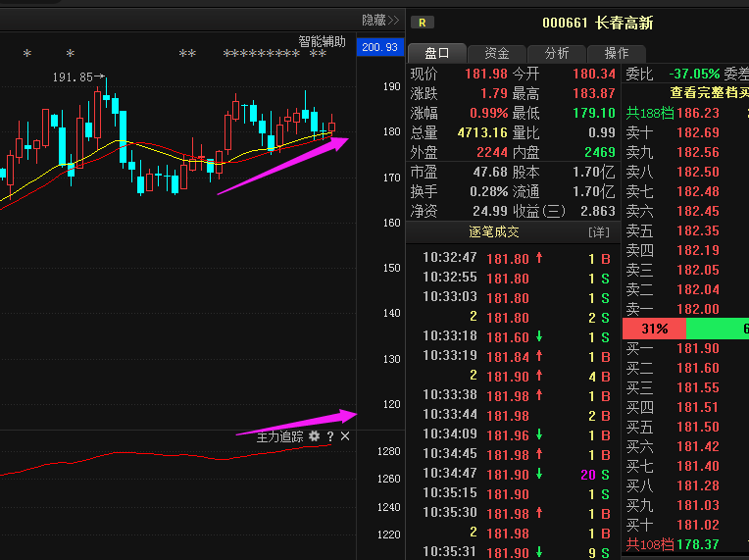Click the R badge beside stock code
Viewport: 749px width, 560px height.
tap(423, 23)
